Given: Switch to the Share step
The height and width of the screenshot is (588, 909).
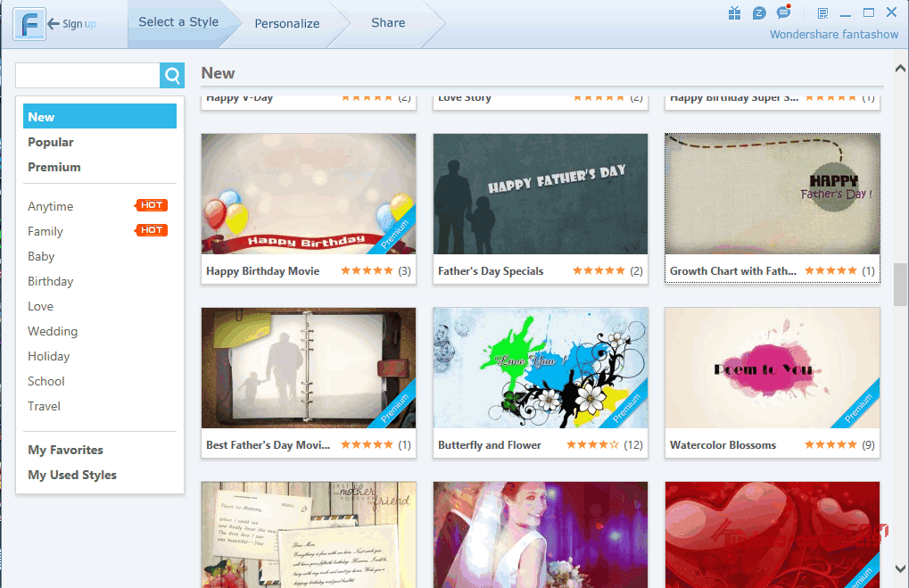Looking at the screenshot, I should (x=388, y=22).
